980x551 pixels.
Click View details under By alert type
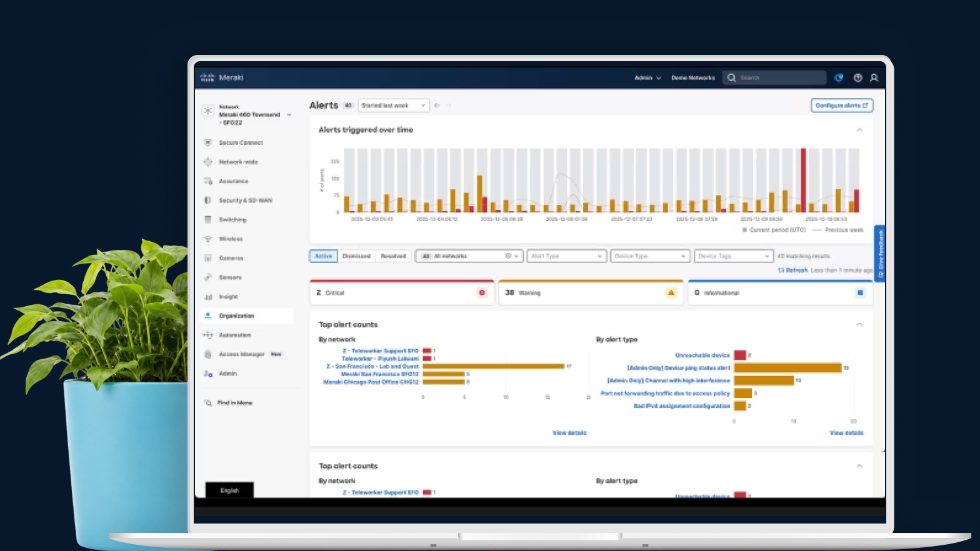click(x=846, y=432)
